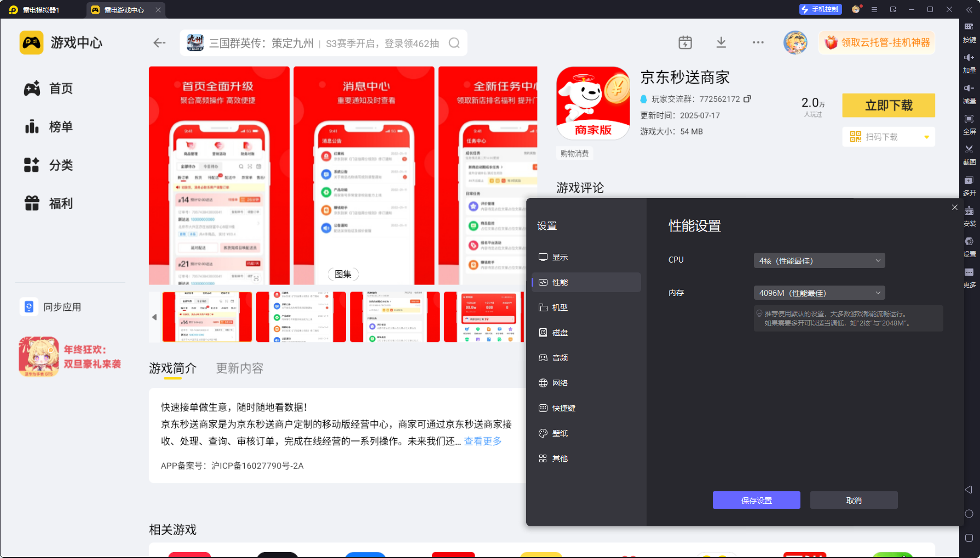Tap the Android back triangle button
The height and width of the screenshot is (558, 980).
(x=969, y=490)
